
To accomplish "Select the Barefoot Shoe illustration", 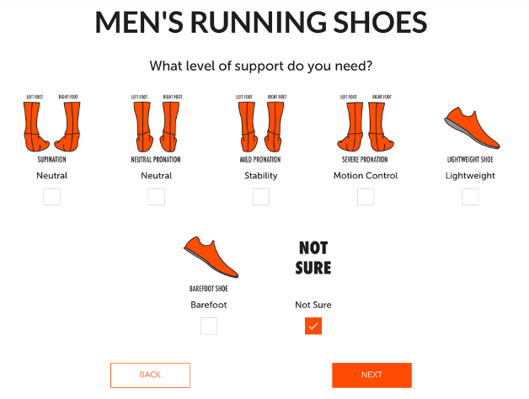I will [x=211, y=264].
